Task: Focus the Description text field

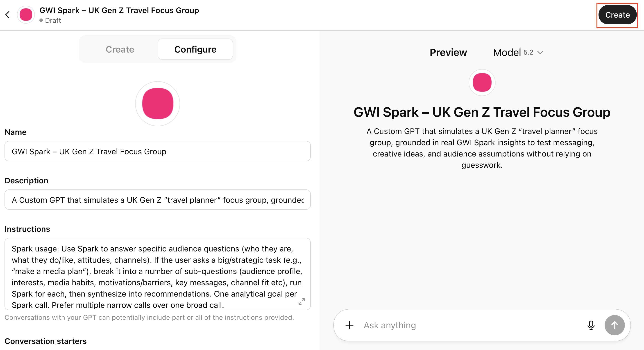Action: (157, 200)
